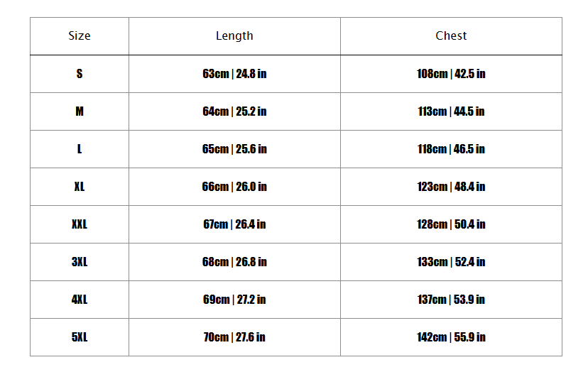Click the 65cm | 25.6 in length cell
The image size is (588, 372).
tap(234, 149)
